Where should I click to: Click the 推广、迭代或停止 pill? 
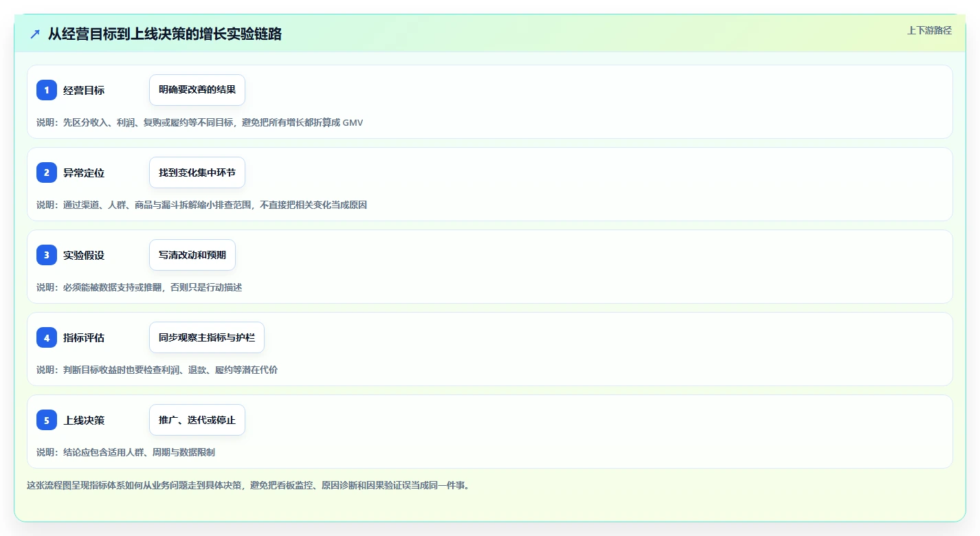tap(197, 420)
